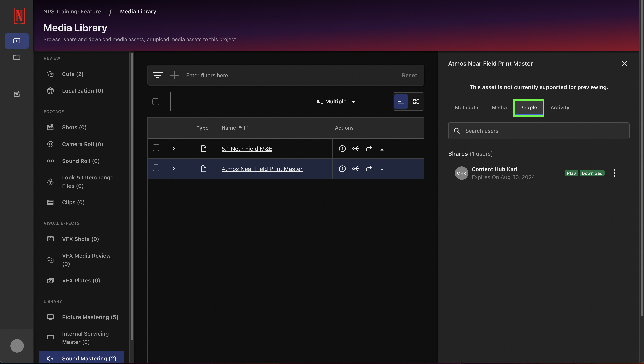The width and height of the screenshot is (644, 364).
Task: Click workflow icon for 5.1 Near Field M&E
Action: pyautogui.click(x=355, y=148)
